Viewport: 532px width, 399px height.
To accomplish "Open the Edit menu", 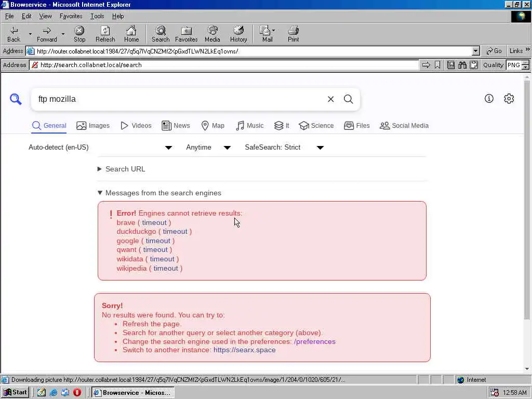I will tap(26, 16).
